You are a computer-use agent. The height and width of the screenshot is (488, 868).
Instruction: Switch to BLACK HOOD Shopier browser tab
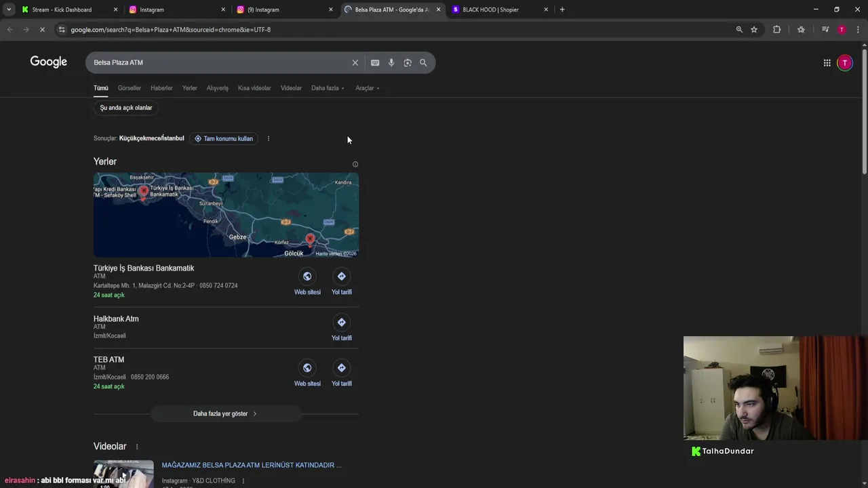click(498, 9)
